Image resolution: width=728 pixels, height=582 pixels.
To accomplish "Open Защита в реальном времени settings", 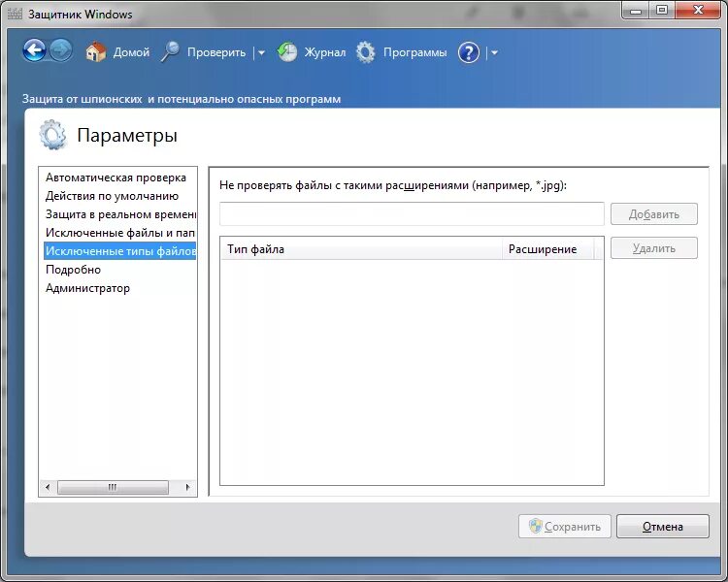I will tap(119, 214).
